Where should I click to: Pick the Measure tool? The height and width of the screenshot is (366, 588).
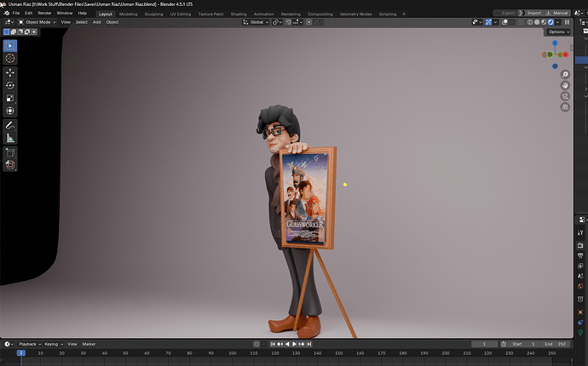[x=10, y=138]
